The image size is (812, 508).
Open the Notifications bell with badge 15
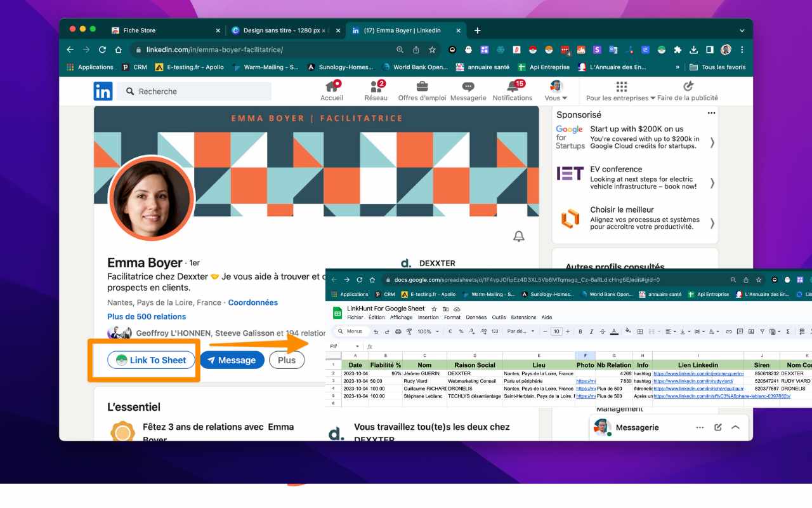pyautogui.click(x=513, y=91)
